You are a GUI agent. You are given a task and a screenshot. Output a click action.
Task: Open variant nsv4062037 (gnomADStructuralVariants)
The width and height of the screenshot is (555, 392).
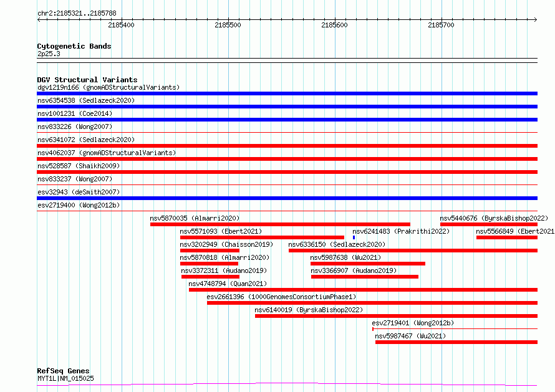(x=107, y=153)
